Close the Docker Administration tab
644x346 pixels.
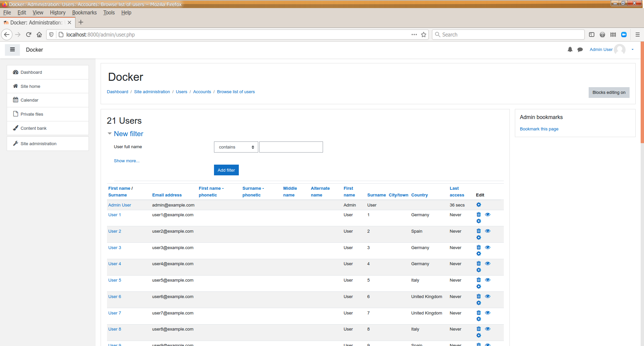click(x=69, y=22)
